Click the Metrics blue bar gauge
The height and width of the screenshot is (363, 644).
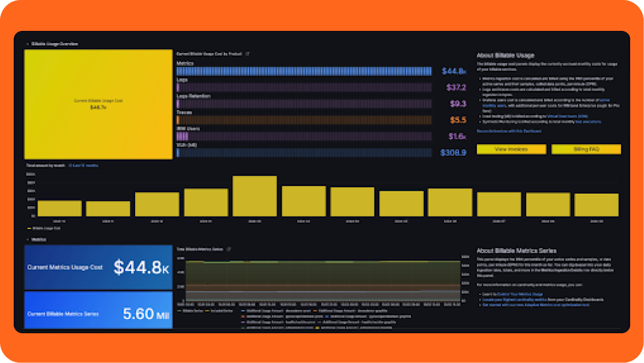click(304, 72)
